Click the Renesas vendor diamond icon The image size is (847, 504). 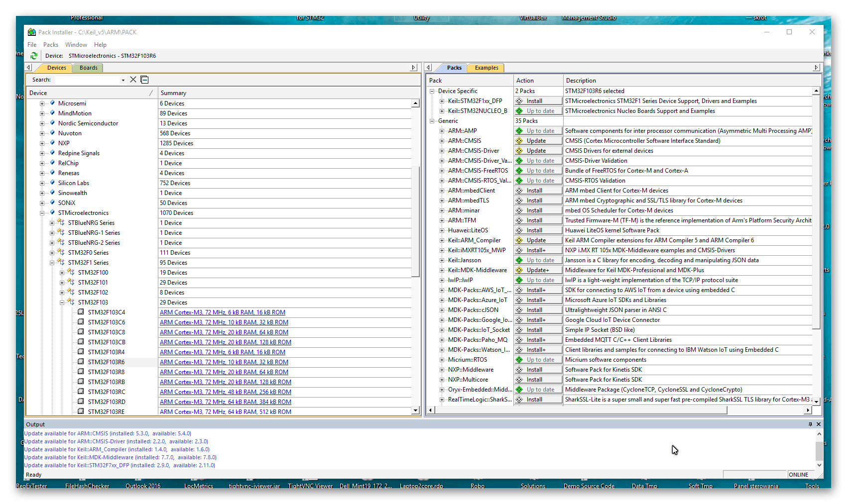(x=52, y=173)
